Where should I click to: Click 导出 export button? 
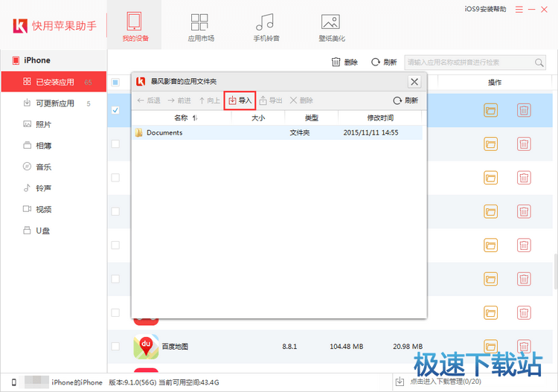[x=271, y=100]
